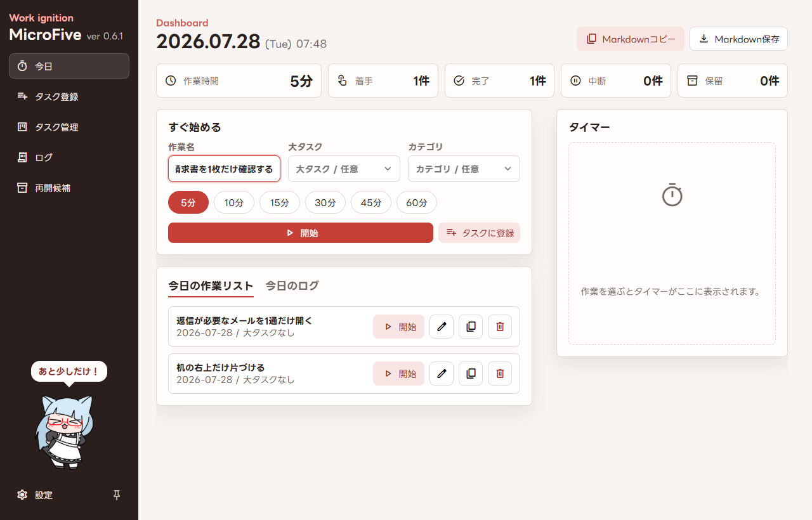The image size is (812, 520).
Task: Click the Markdownコピー button
Action: pyautogui.click(x=631, y=39)
